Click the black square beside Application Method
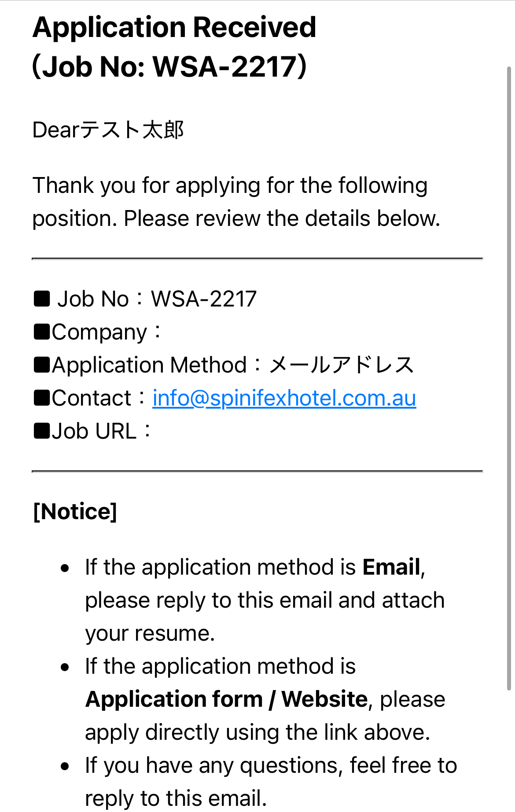This screenshot has width=515, height=812. coord(42,365)
